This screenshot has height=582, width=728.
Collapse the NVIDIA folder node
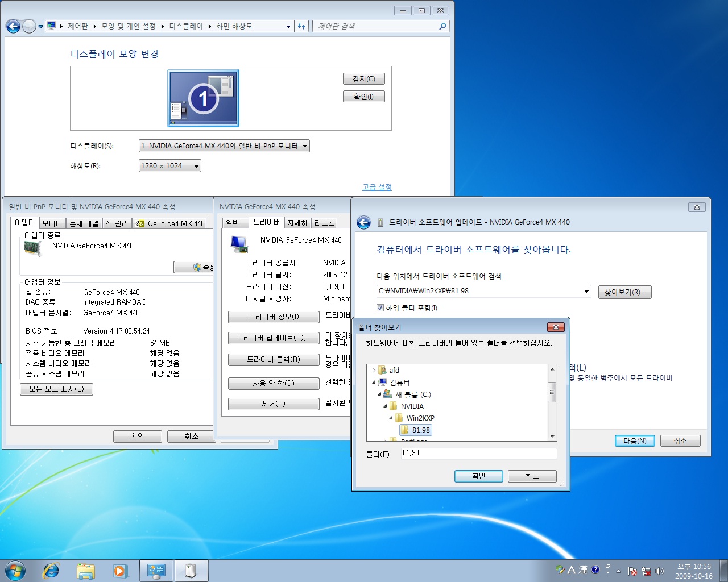[x=385, y=406]
